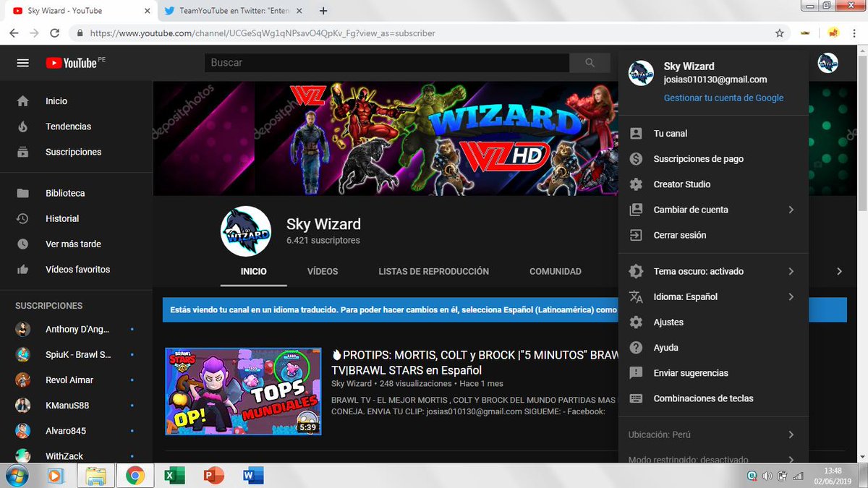Click the Buscar search input field

[387, 63]
